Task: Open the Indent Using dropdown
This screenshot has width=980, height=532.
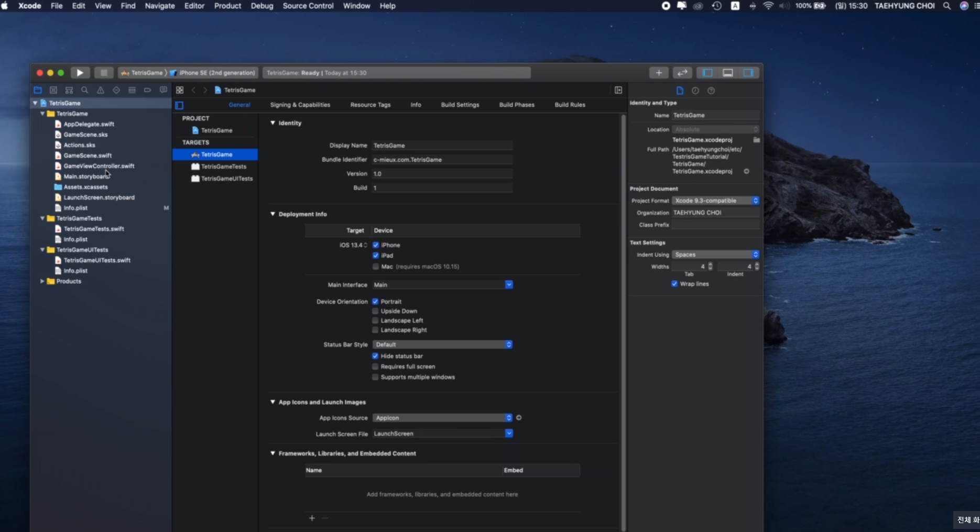Action: pos(715,254)
